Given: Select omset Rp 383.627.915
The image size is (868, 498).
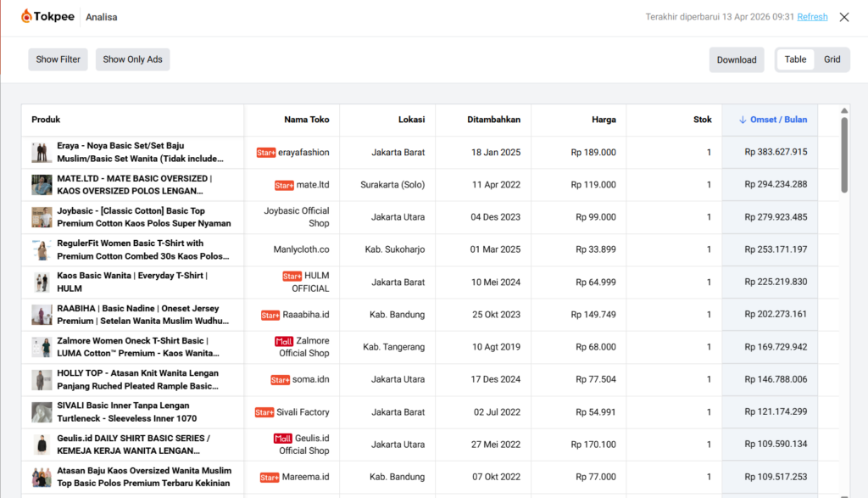Looking at the screenshot, I should 776,153.
